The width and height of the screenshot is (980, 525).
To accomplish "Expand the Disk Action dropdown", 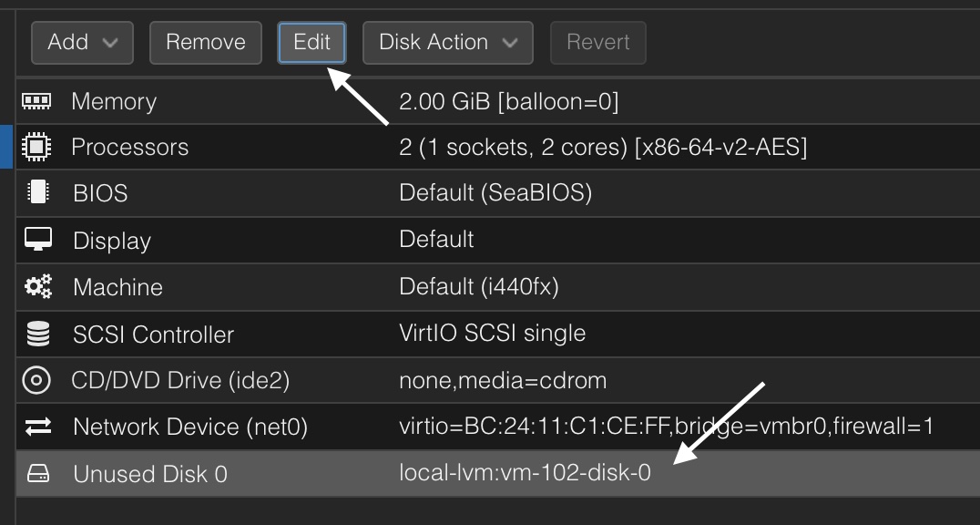I will click(x=447, y=43).
